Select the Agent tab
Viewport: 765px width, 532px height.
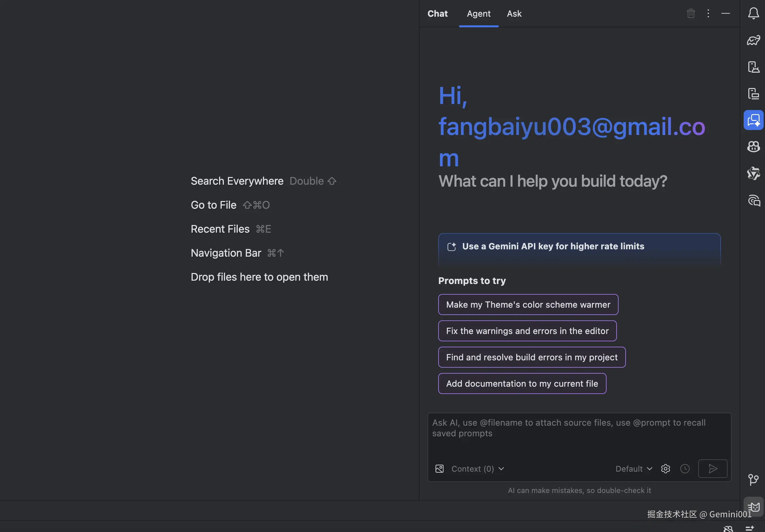pos(478,14)
